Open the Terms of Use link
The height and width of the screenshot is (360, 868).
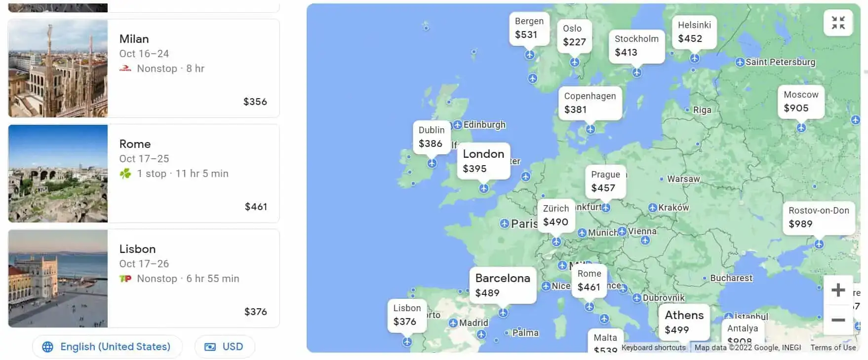(833, 348)
